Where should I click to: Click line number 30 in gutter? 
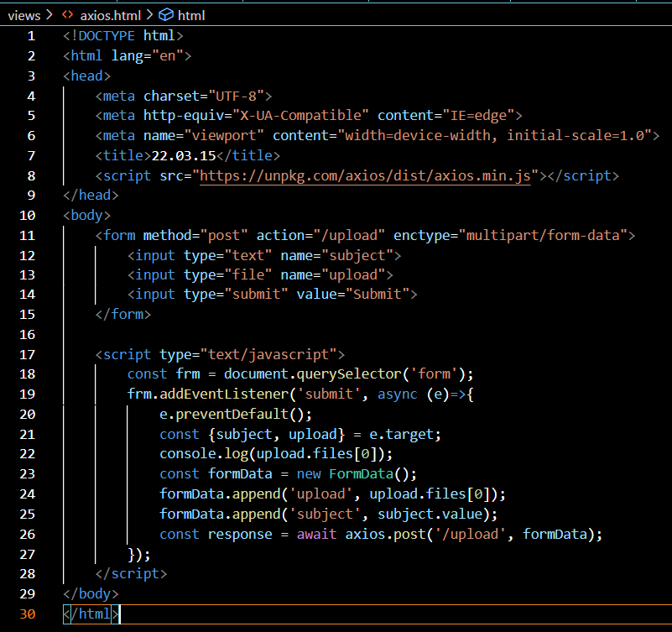click(28, 614)
